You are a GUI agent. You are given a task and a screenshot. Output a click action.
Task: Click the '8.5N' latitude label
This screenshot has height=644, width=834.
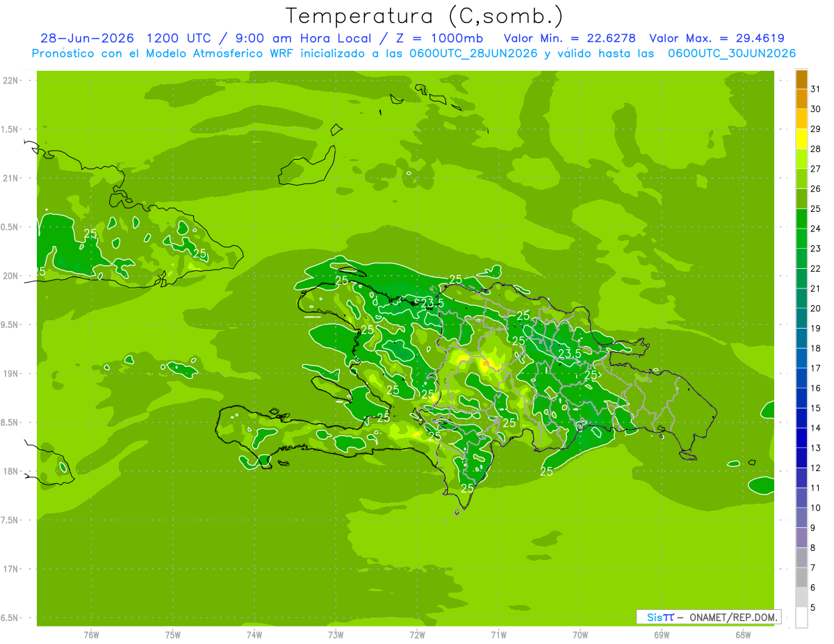click(x=10, y=422)
